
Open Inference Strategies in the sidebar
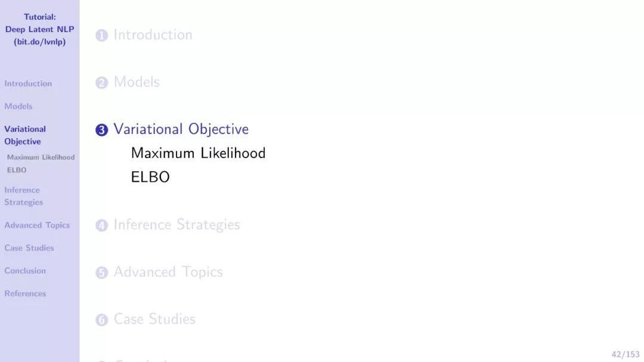click(23, 196)
